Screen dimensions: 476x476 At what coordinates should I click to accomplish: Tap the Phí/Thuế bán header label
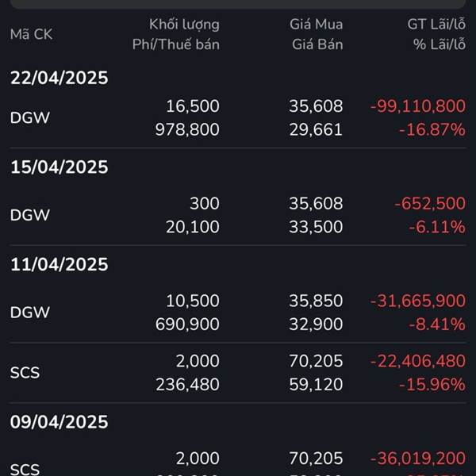click(x=175, y=44)
